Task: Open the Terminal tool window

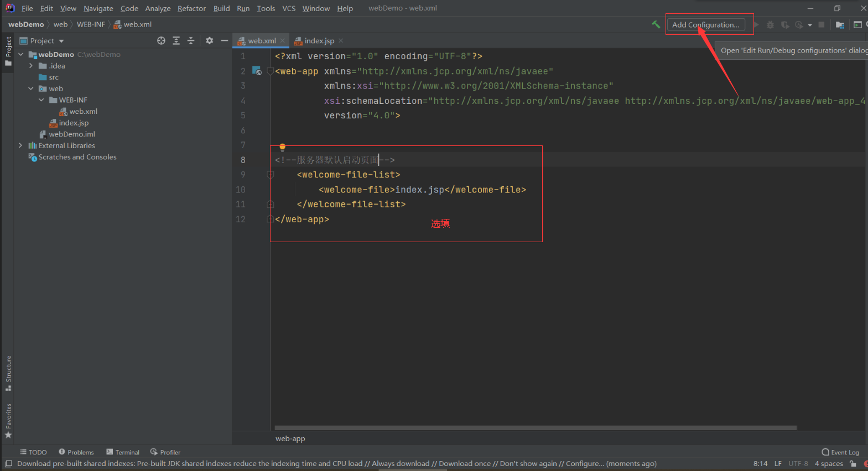Action: (x=123, y=452)
